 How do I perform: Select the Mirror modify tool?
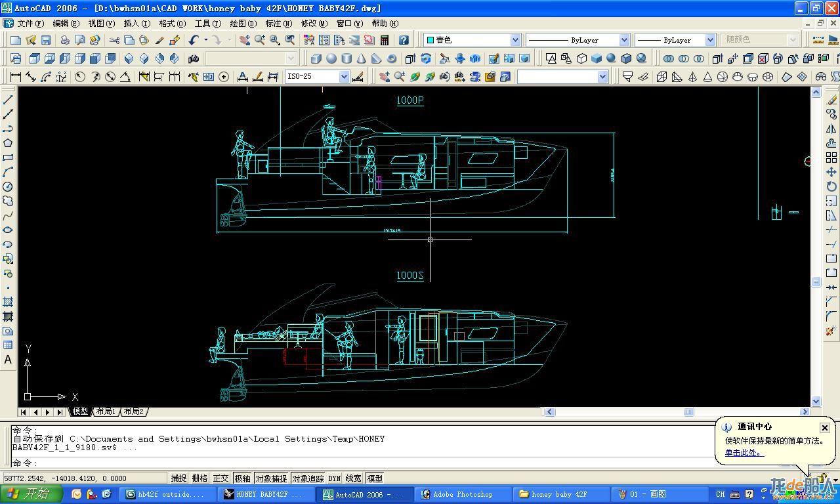coord(831,129)
